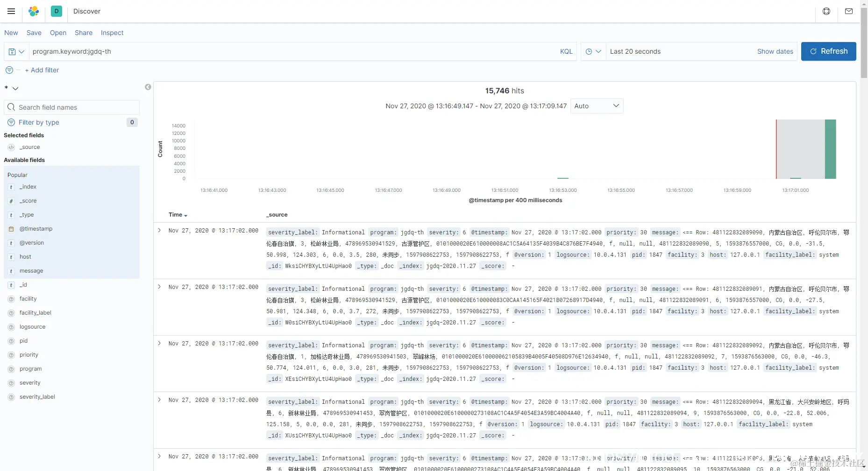Open the help menu icon
This screenshot has width=868, height=471.
(826, 11)
